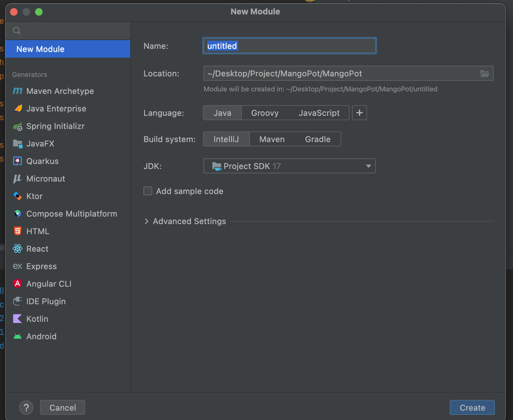Click the HTML5 shield icon

point(18,231)
